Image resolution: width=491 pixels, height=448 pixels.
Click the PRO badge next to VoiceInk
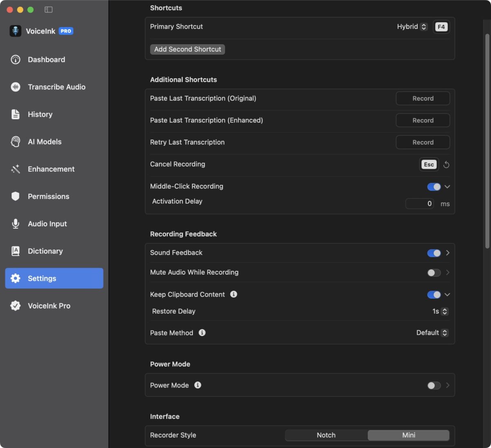[66, 31]
